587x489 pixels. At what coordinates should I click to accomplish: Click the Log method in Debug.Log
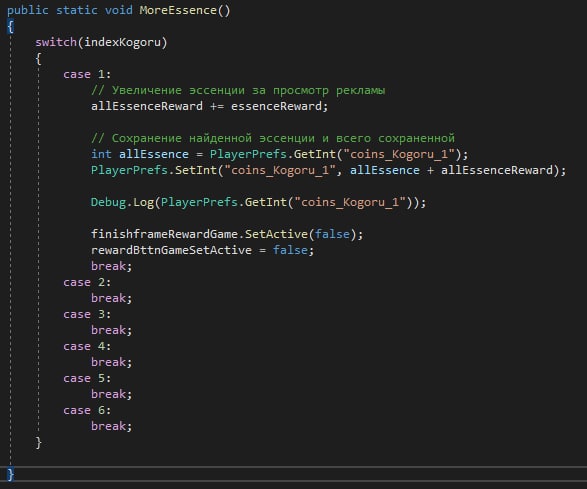(x=143, y=202)
